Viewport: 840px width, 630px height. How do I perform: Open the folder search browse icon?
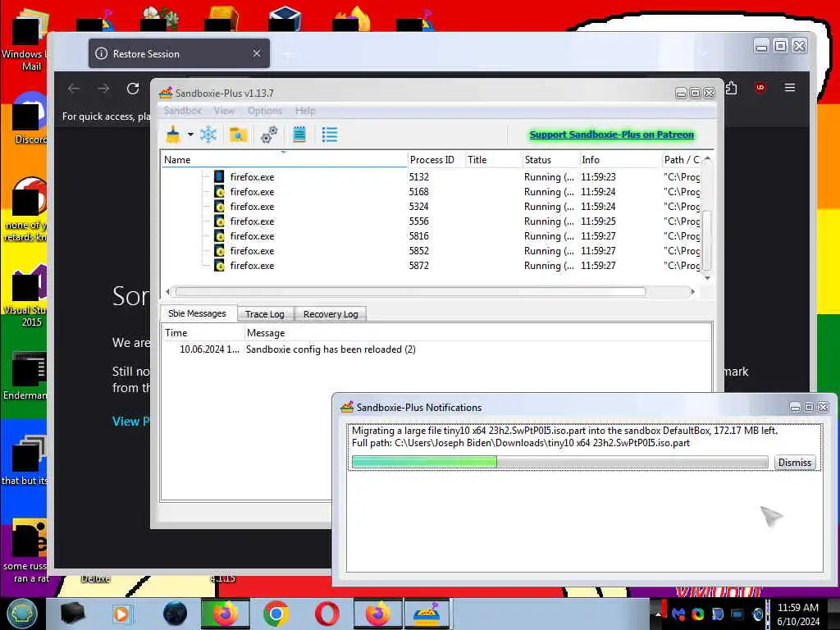click(x=238, y=135)
